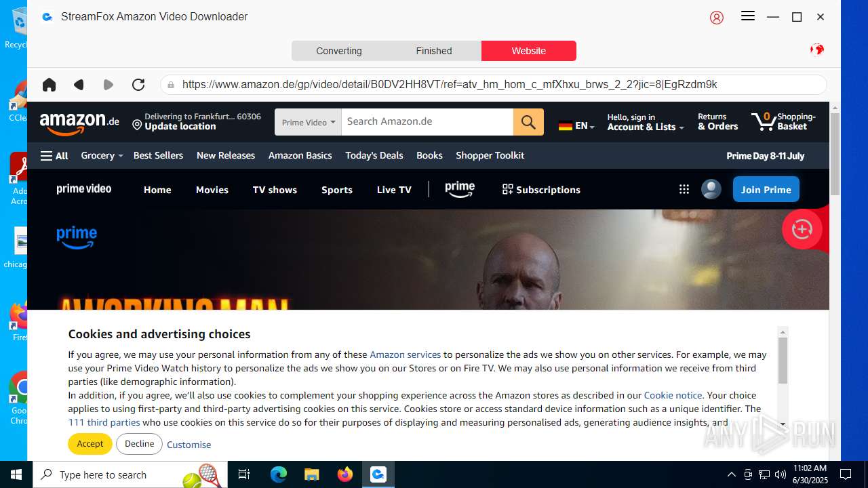Viewport: 868px width, 488px height.
Task: Open the Shopper Toolkit link
Action: [x=490, y=155]
